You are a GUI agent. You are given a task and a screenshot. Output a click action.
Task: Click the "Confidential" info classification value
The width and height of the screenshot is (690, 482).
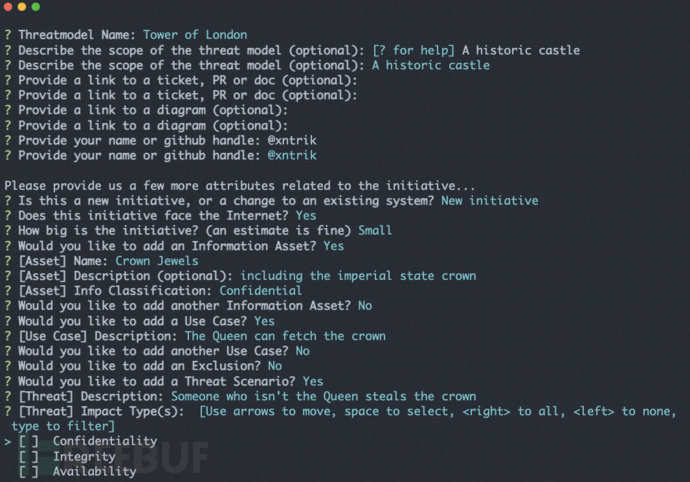tap(260, 290)
